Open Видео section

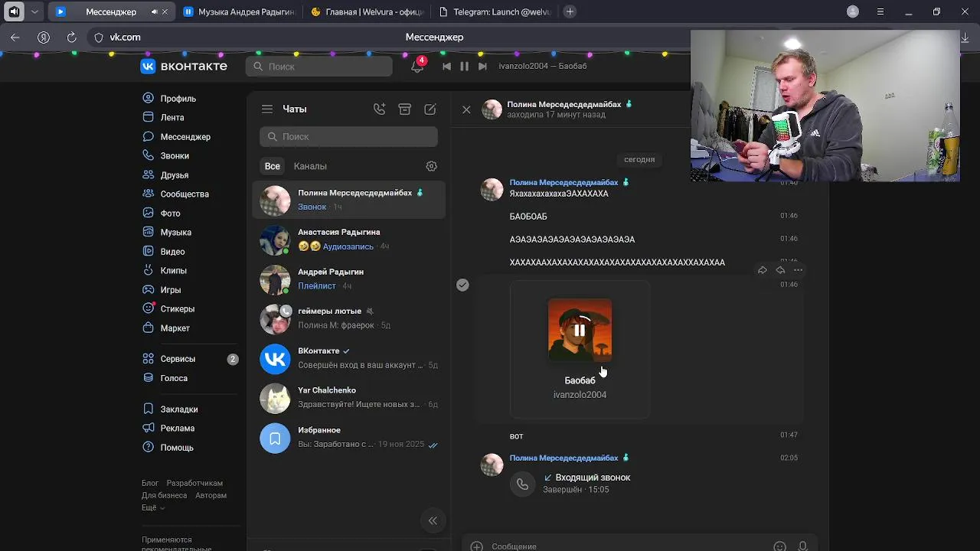pyautogui.click(x=163, y=251)
